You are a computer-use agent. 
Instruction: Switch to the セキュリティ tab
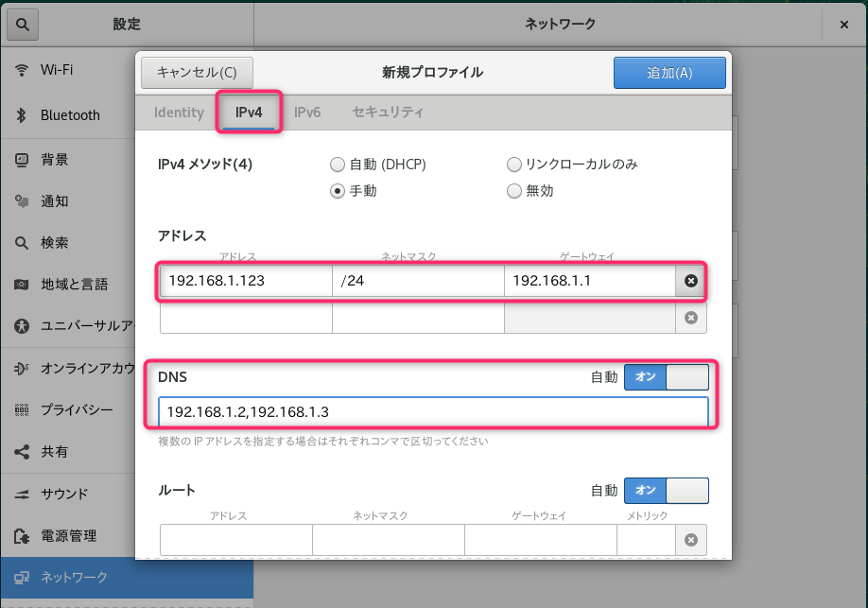click(388, 113)
